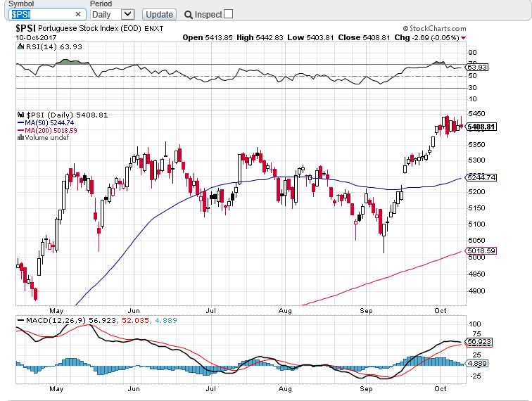Viewport: 532px width, 401px height.
Task: Click the 5244.74 MA(50) axis tag
Action: click(x=481, y=177)
